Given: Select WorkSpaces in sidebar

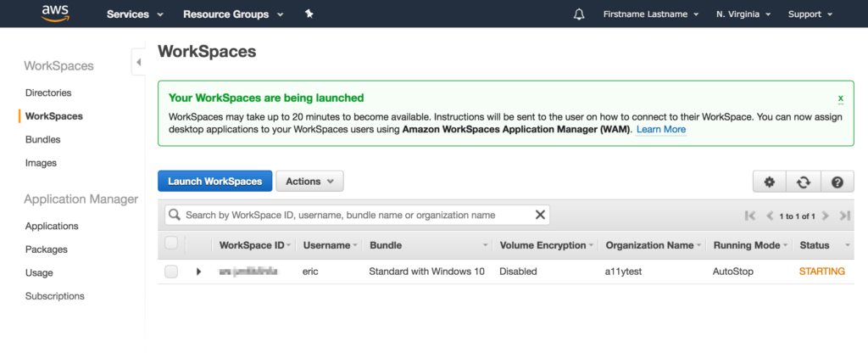Looking at the screenshot, I should tap(53, 116).
